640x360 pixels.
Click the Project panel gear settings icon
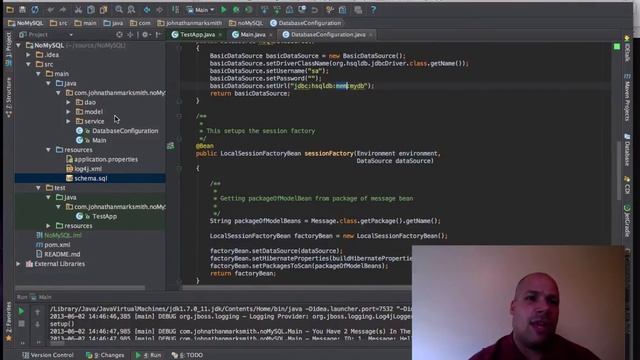tap(145, 35)
